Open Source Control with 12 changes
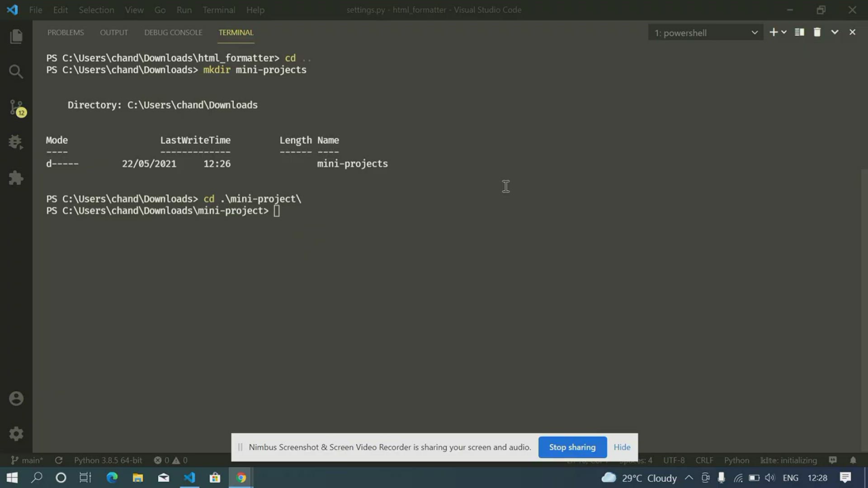 coord(16,108)
